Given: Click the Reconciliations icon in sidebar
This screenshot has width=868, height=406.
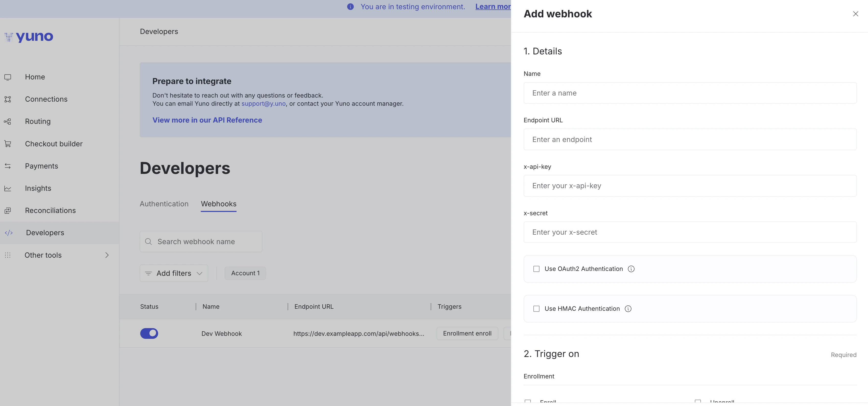Looking at the screenshot, I should (8, 211).
